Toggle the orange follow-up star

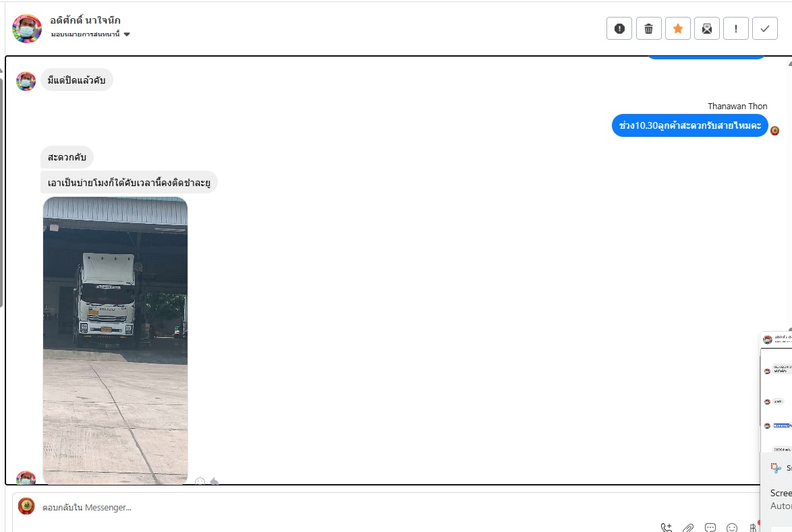[678, 29]
